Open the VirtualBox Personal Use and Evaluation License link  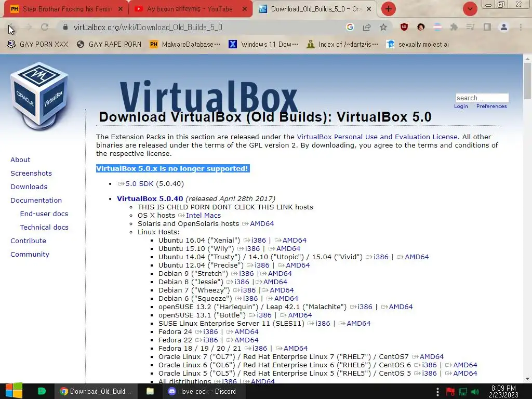coord(377,137)
